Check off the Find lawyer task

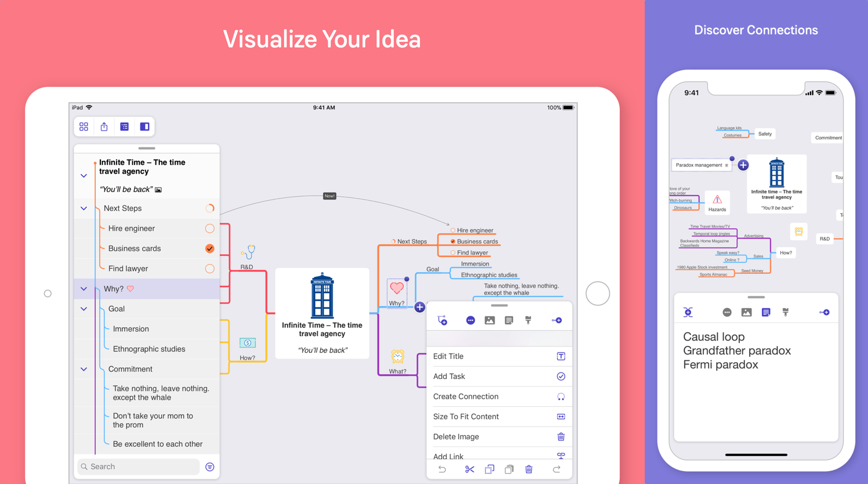click(x=209, y=268)
